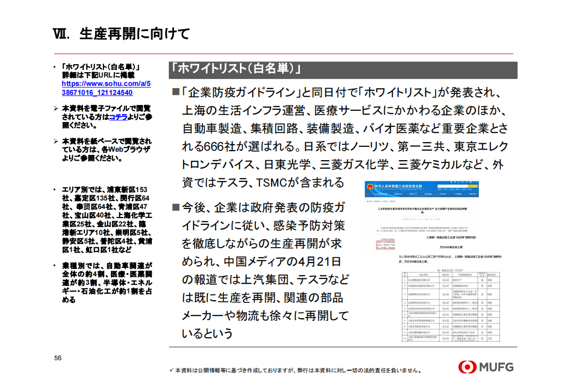Click the note beginning エリア別では、浦東新区153社
Viewport: 568px width, 392px height.
pos(107,220)
